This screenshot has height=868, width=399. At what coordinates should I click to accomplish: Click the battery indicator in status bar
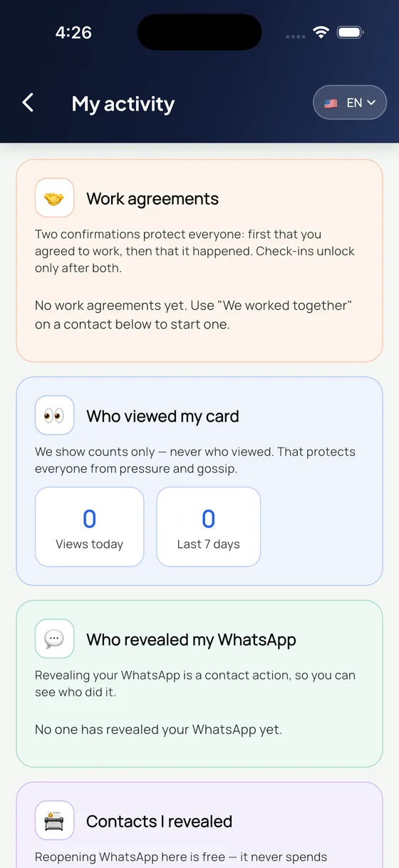(x=351, y=33)
